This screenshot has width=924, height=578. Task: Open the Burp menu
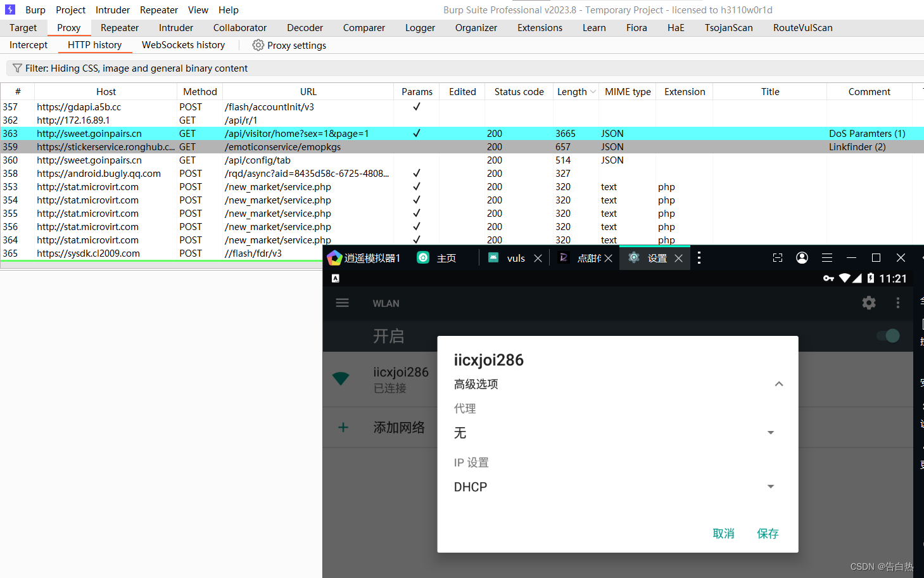pos(35,10)
